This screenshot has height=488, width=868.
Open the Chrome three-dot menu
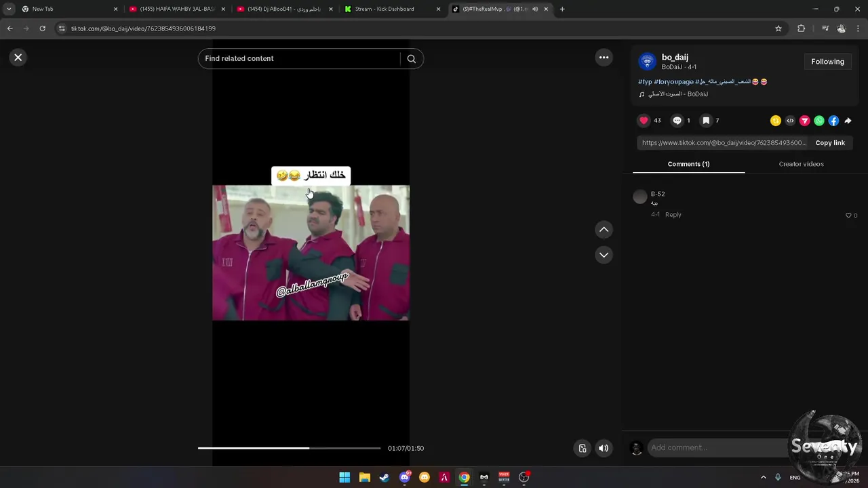pos(859,28)
